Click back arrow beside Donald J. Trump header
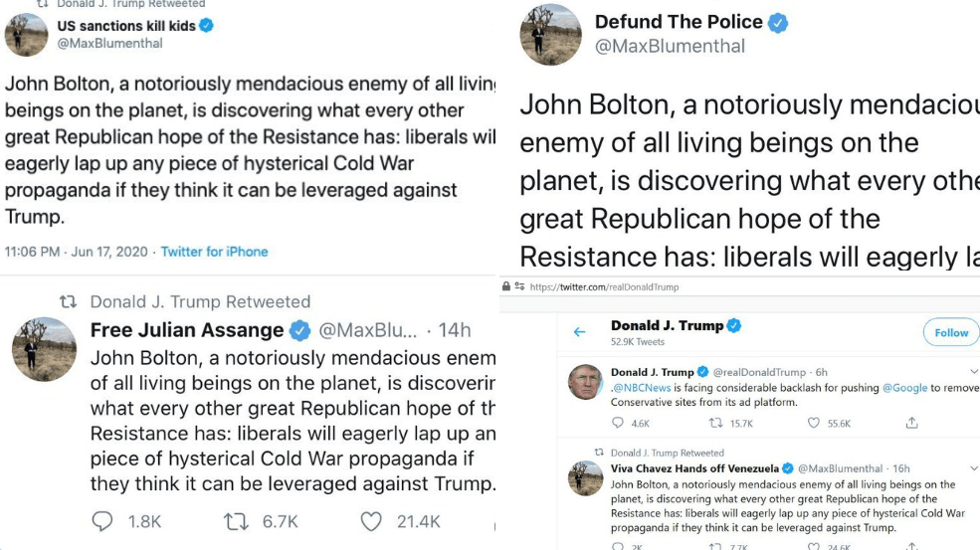The width and height of the screenshot is (980, 550). (x=580, y=332)
